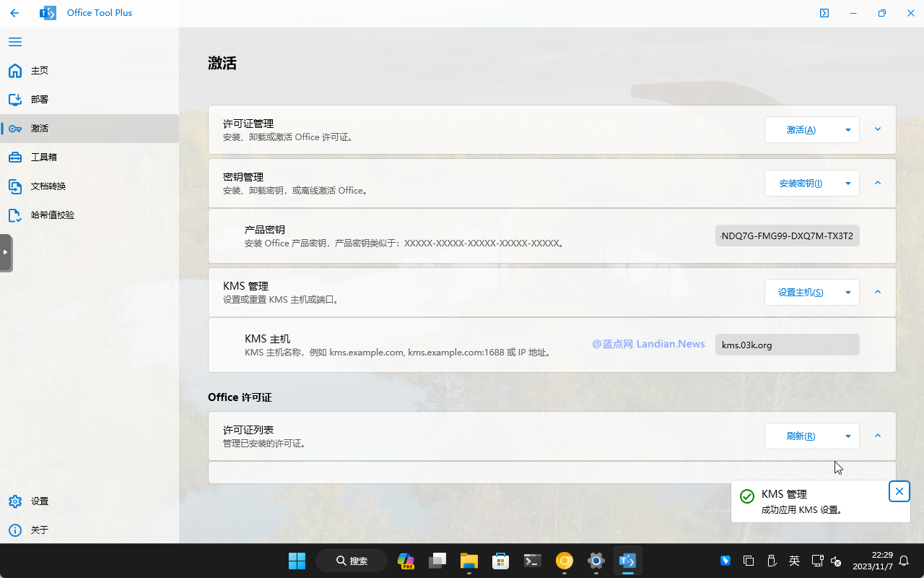Expand the 许可证管理 section chevron
The height and width of the screenshot is (578, 924).
point(878,129)
